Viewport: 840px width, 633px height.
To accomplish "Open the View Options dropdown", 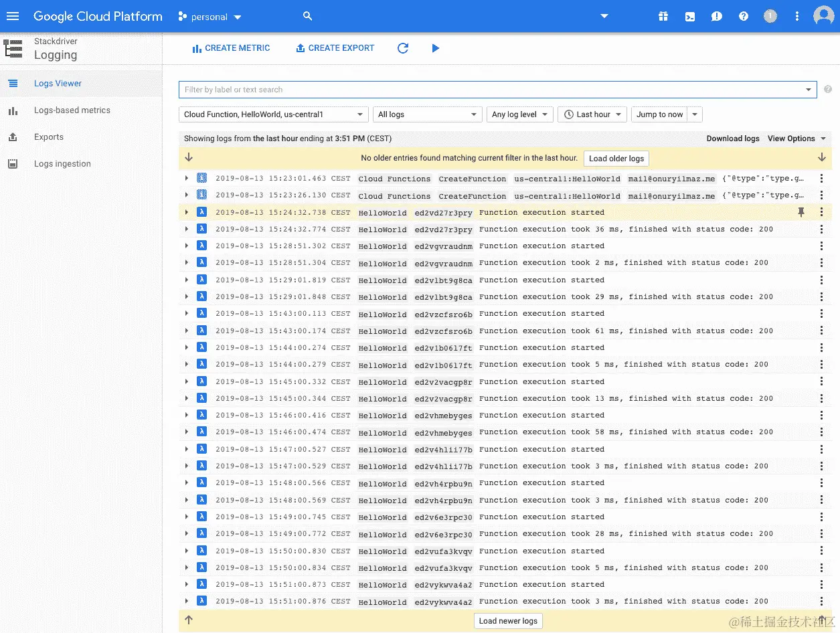I will point(796,139).
